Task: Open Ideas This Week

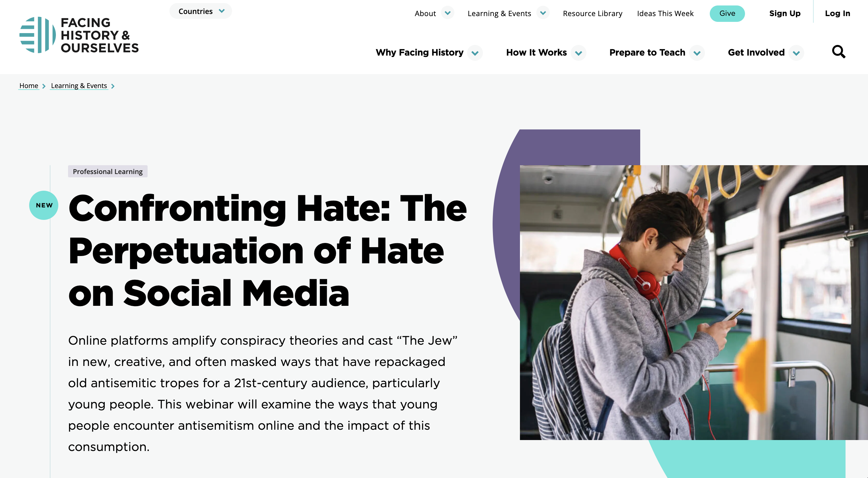Action: (665, 13)
